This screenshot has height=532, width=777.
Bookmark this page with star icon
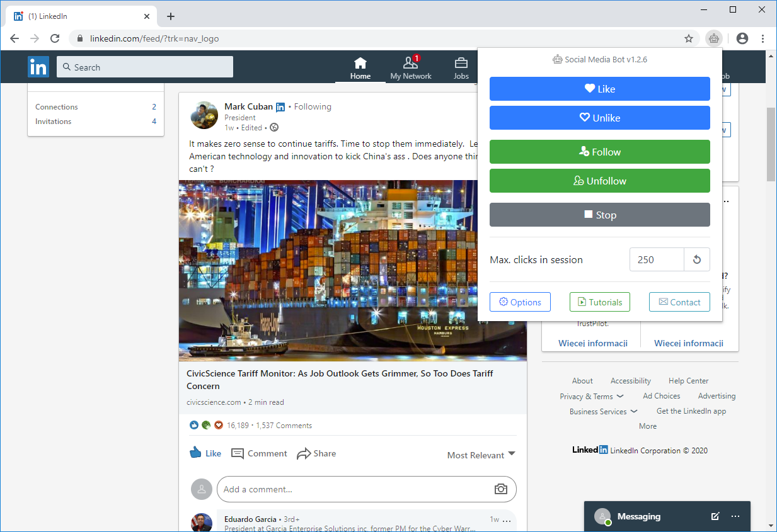click(x=689, y=38)
